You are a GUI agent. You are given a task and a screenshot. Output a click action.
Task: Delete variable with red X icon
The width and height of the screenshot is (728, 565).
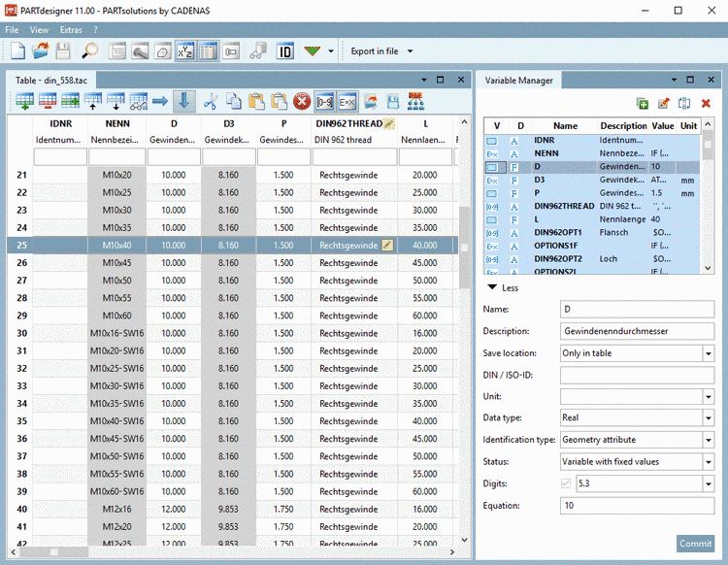click(706, 104)
